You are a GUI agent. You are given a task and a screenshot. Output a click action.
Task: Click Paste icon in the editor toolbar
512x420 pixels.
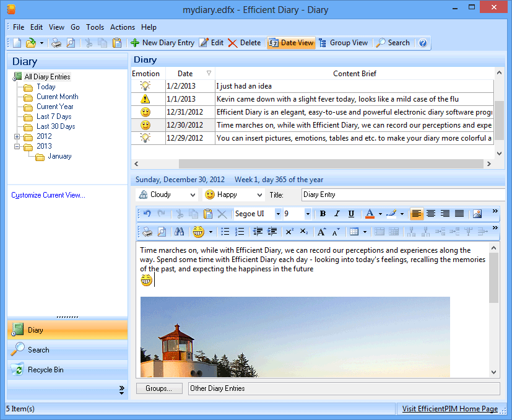(x=207, y=214)
